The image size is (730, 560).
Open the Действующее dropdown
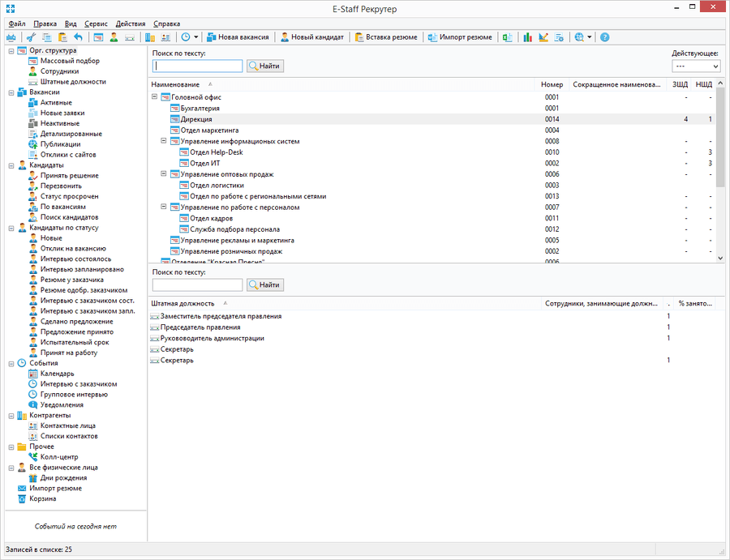pyautogui.click(x=696, y=66)
